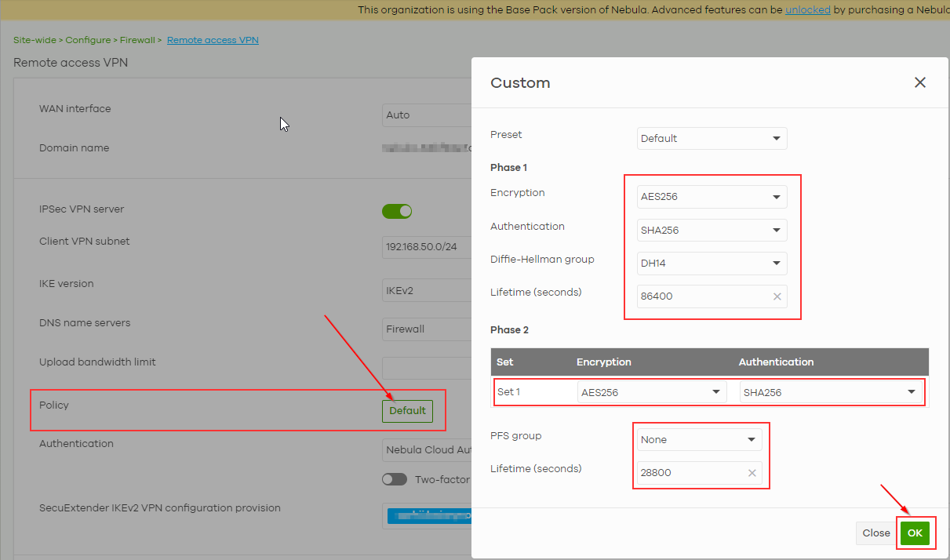Open Remote access VPN breadcrumb link
The width and height of the screenshot is (950, 560).
(213, 40)
